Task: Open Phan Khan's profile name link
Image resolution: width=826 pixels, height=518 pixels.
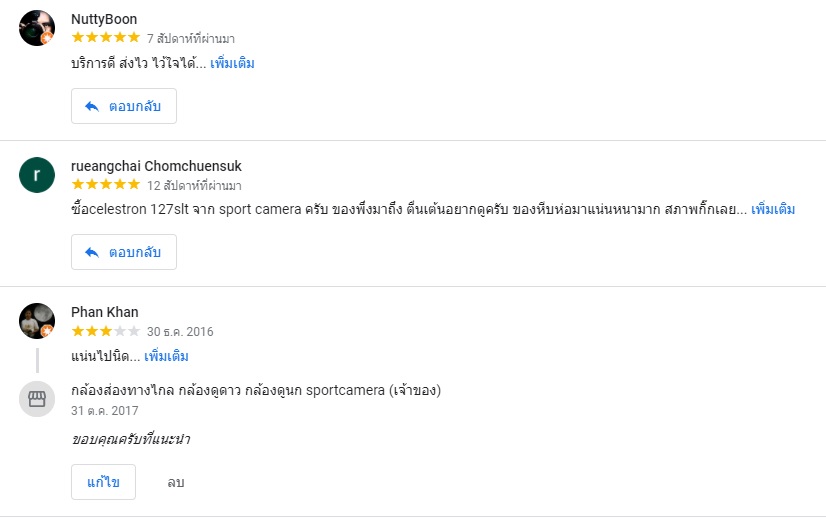Action: click(x=104, y=312)
